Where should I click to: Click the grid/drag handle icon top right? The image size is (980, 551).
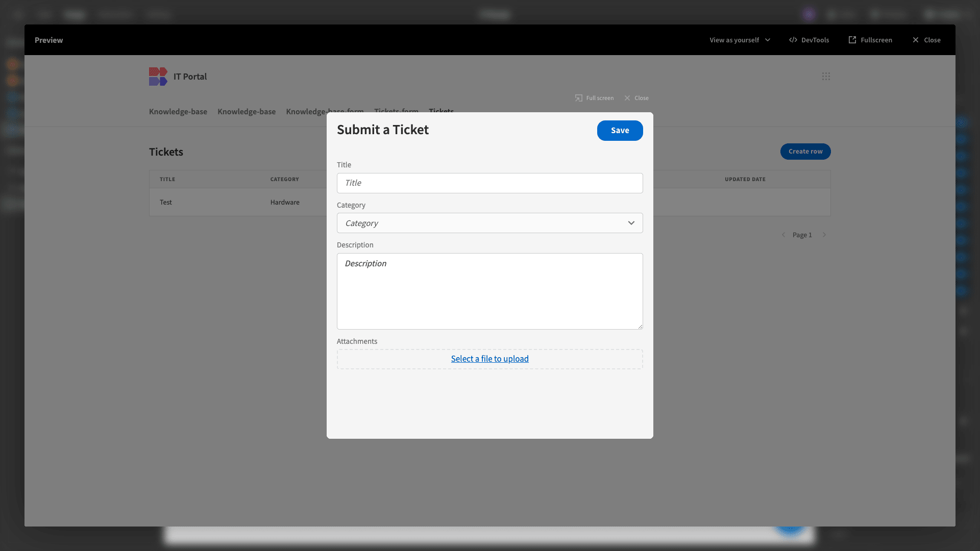pos(826,76)
